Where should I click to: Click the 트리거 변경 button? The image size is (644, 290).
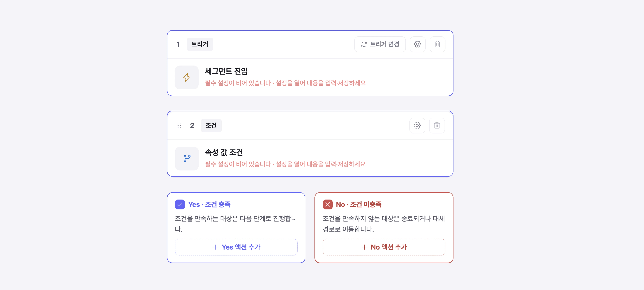[x=380, y=44]
